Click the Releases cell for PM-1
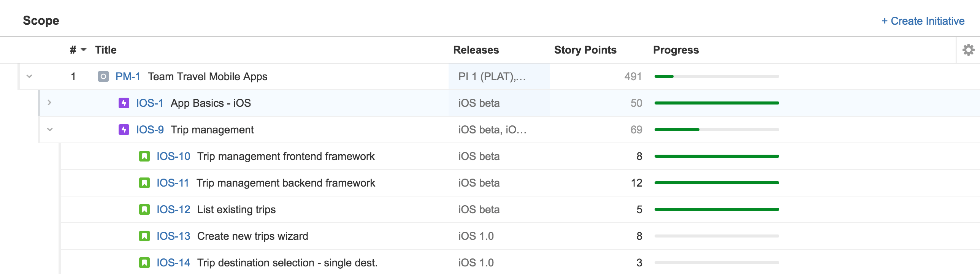This screenshot has height=274, width=980. tap(492, 76)
